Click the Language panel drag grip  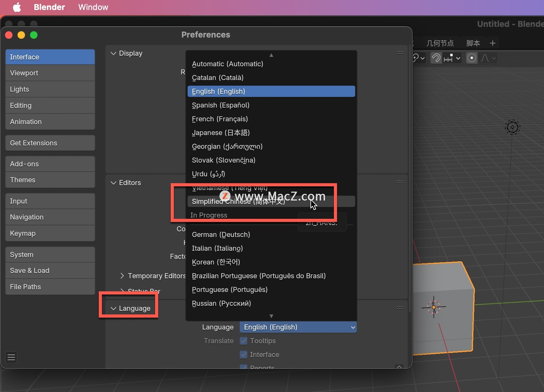tap(400, 308)
